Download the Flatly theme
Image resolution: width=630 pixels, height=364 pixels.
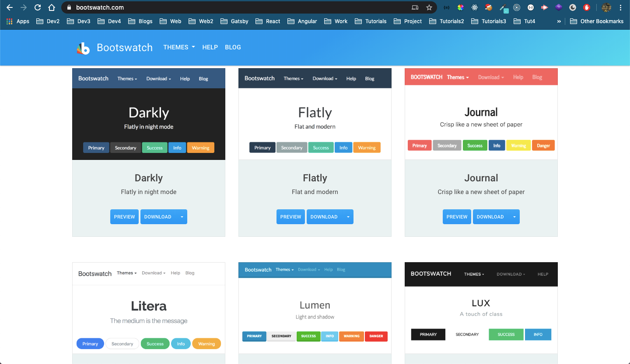pyautogui.click(x=324, y=217)
